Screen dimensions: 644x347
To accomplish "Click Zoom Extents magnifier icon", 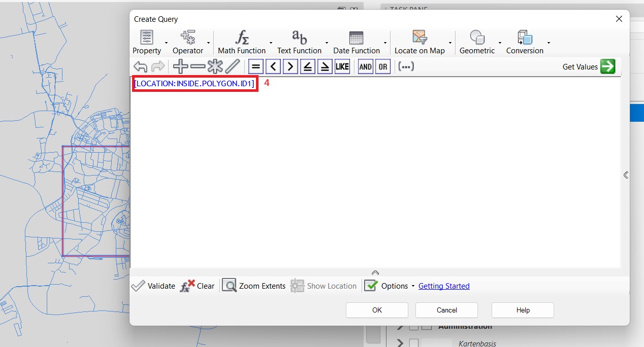I will 229,286.
